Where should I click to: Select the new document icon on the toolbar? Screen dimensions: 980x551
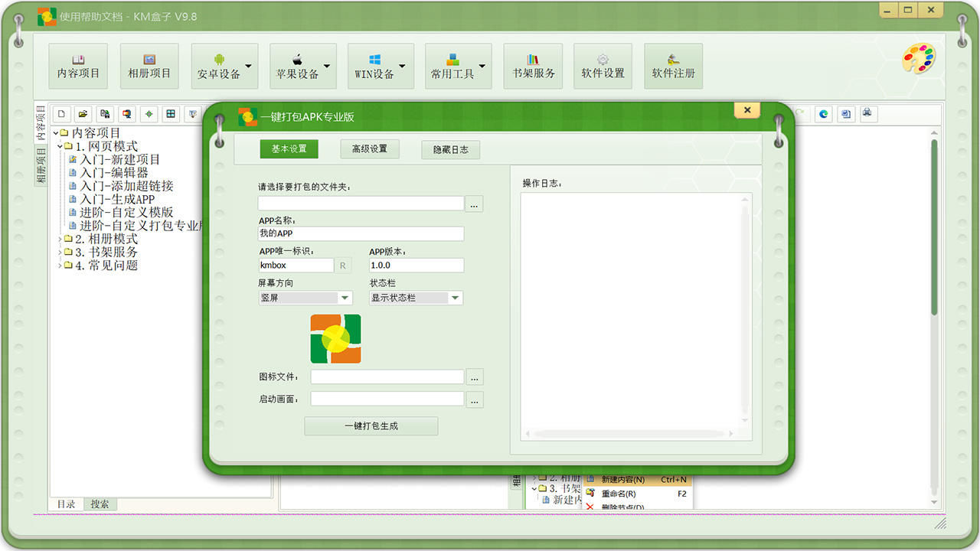tap(61, 113)
